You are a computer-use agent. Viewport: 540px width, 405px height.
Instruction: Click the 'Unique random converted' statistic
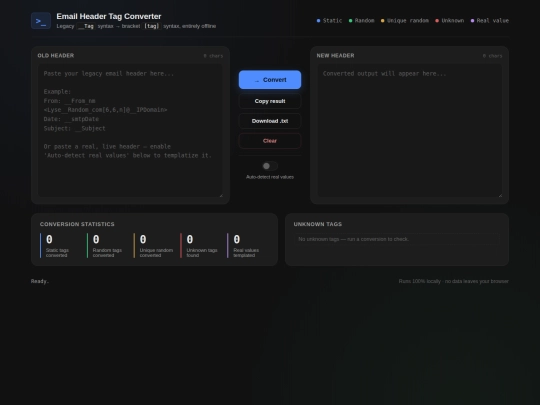154,246
